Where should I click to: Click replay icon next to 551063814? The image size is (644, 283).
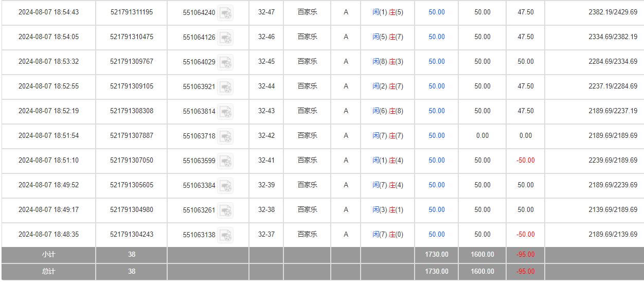(225, 112)
